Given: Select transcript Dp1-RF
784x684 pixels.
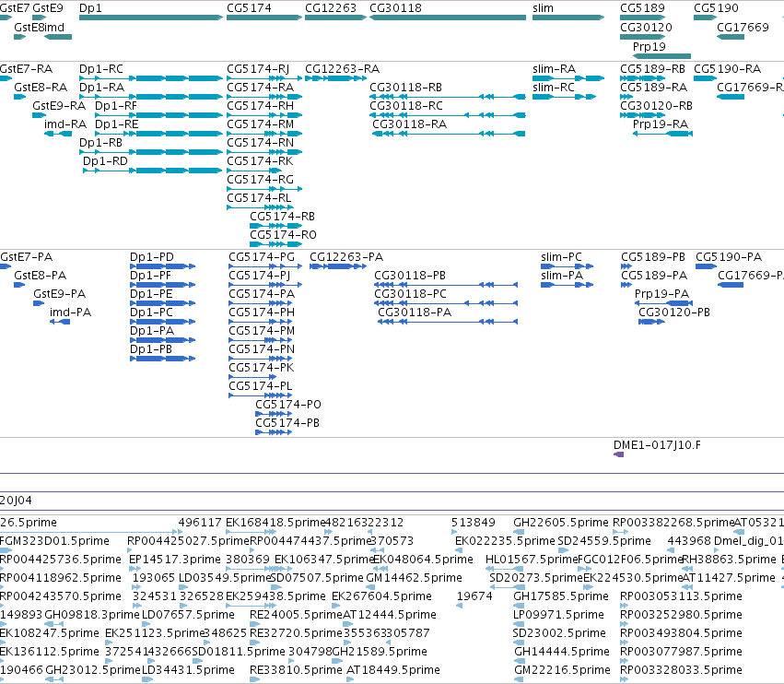Looking at the screenshot, I should pyautogui.click(x=159, y=115).
